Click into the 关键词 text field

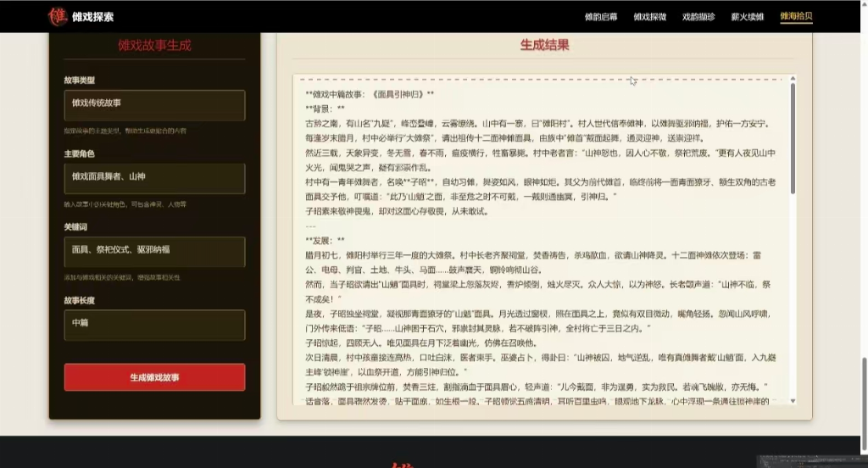[154, 252]
